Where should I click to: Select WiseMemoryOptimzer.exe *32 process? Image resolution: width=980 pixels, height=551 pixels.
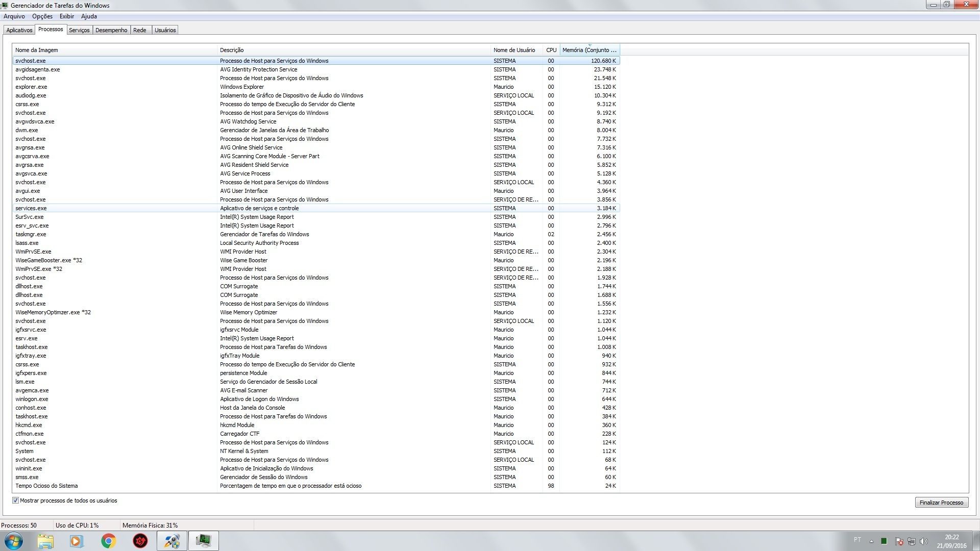tap(316, 312)
